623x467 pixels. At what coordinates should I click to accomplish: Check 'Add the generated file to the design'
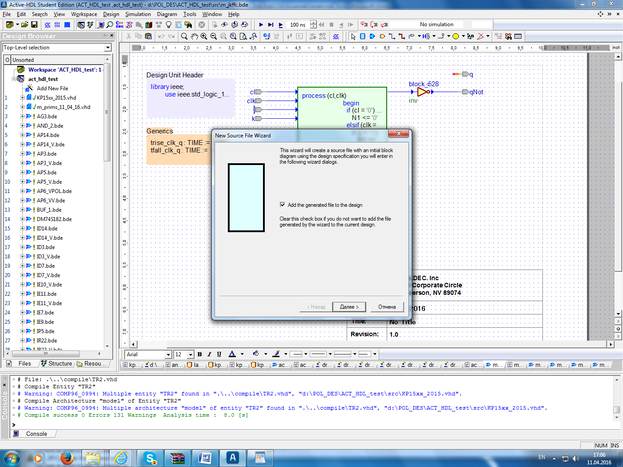[x=282, y=203]
